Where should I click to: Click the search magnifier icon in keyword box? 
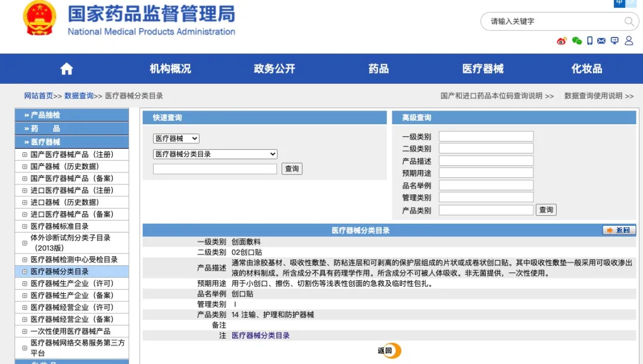[628, 21]
